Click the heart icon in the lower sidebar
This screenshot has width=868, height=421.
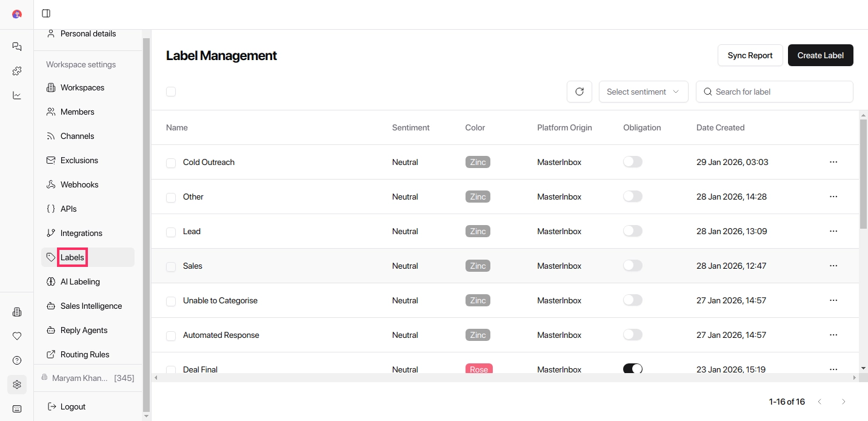click(17, 336)
